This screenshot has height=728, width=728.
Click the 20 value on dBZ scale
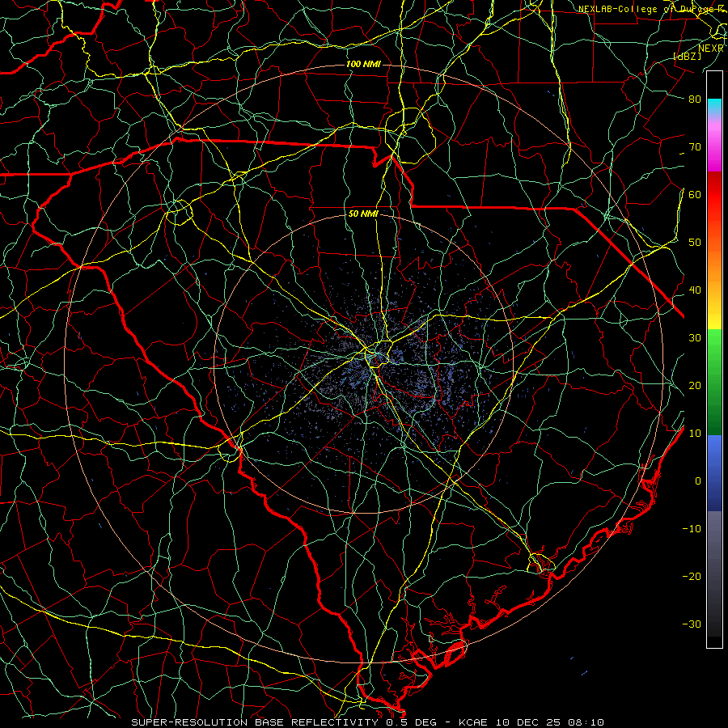695,387
